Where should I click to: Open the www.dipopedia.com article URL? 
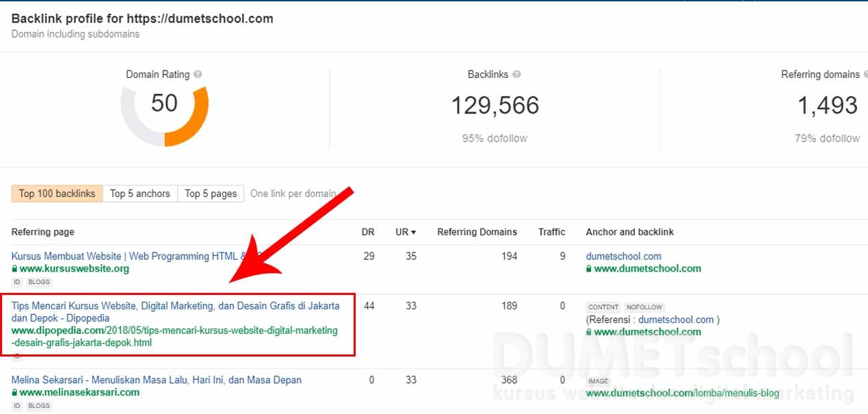coord(174,337)
